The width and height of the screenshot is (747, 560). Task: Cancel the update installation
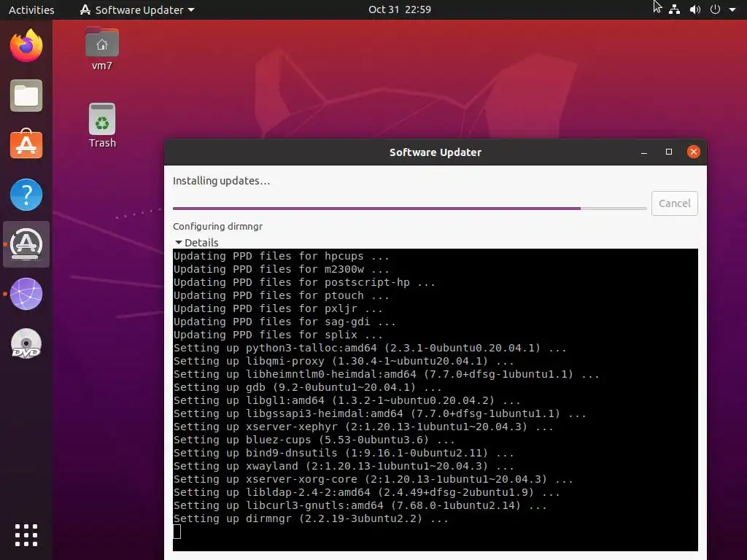pyautogui.click(x=674, y=203)
